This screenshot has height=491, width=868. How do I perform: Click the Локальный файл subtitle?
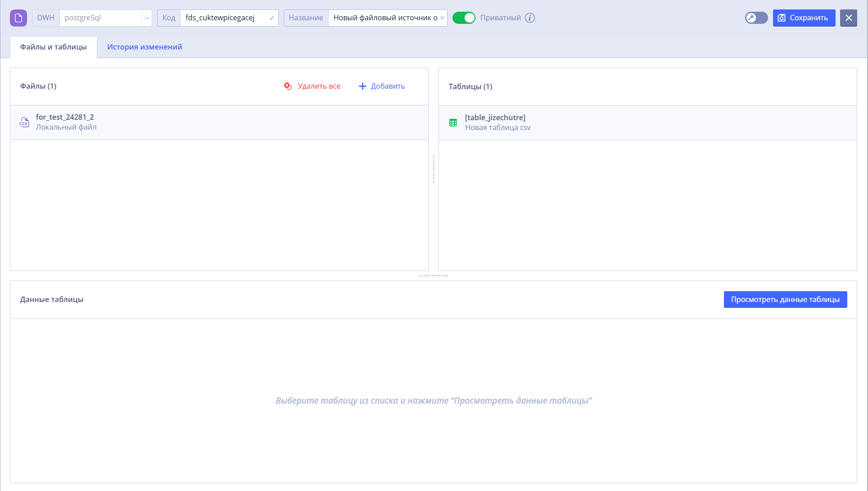(66, 127)
